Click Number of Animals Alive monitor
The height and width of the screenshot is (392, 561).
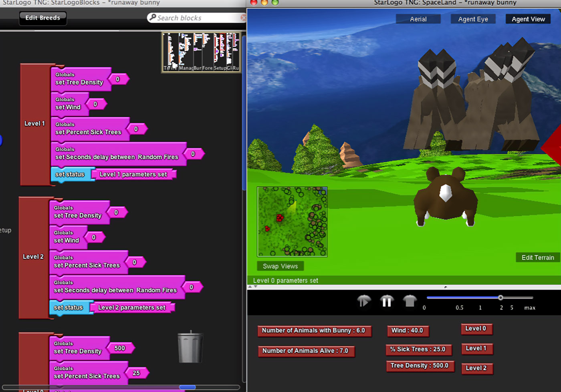coord(306,351)
